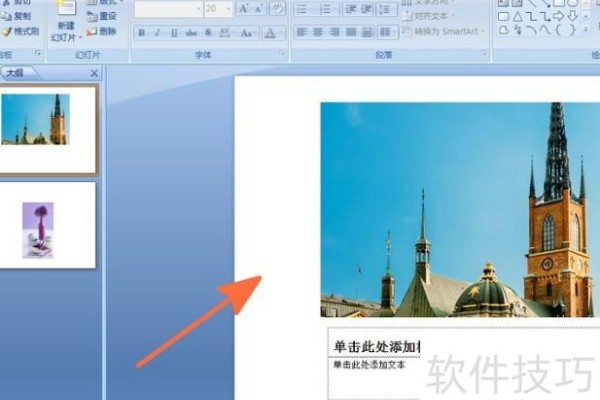This screenshot has height=400, width=600.
Task: Toggle Strikethrough (abc) formatting
Action: (191, 33)
